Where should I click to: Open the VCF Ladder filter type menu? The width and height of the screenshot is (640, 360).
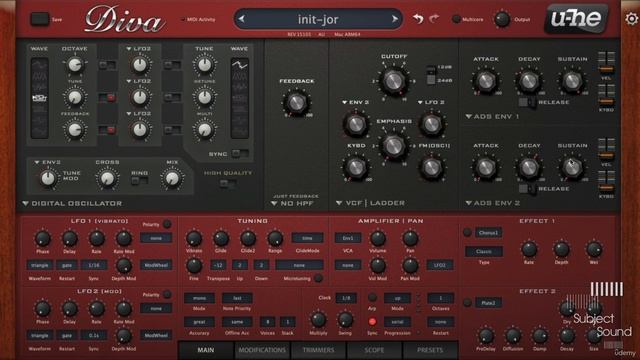[370, 203]
